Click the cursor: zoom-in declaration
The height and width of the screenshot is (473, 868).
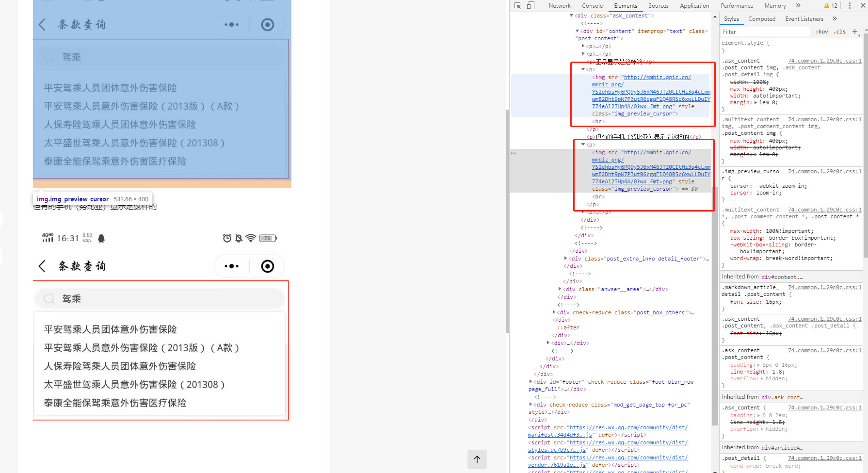click(x=755, y=193)
